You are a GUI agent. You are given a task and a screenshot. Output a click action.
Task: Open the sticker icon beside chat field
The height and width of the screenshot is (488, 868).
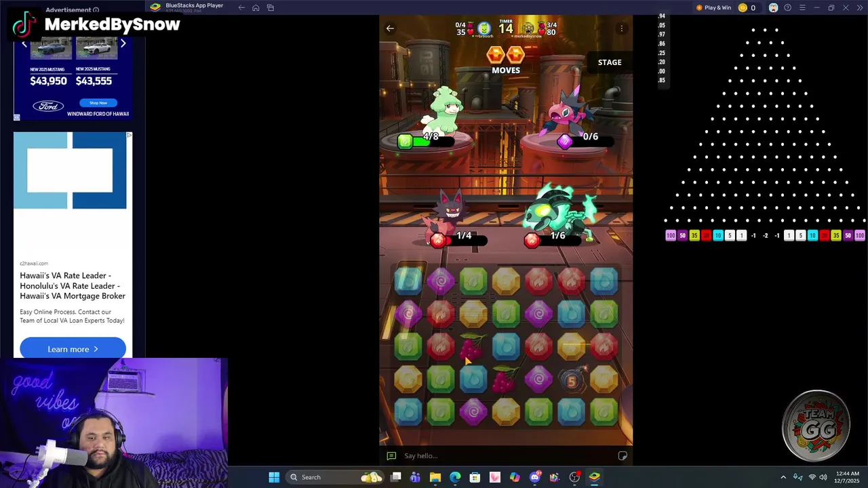(x=623, y=456)
